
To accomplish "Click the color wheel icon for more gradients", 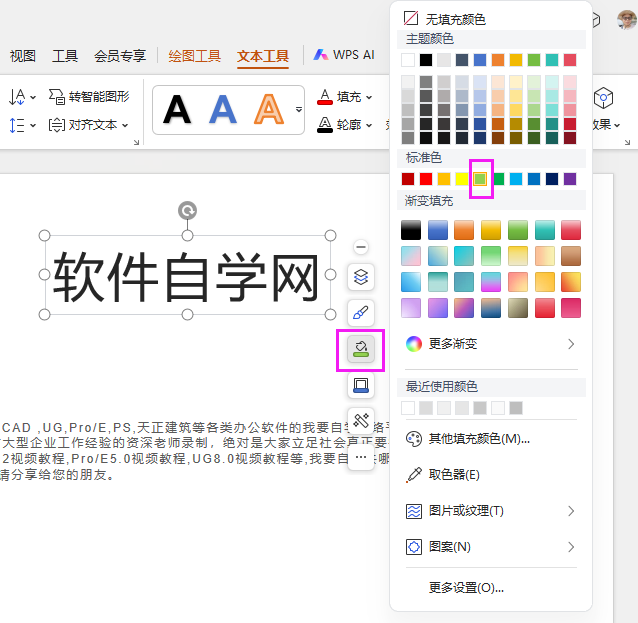I will click(x=414, y=344).
